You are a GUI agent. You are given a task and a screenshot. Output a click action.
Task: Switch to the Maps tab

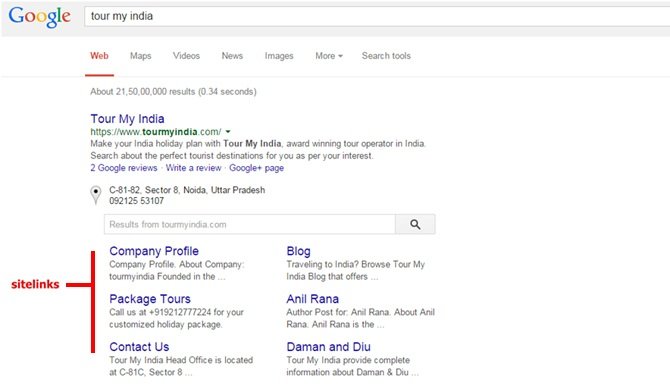pos(141,56)
